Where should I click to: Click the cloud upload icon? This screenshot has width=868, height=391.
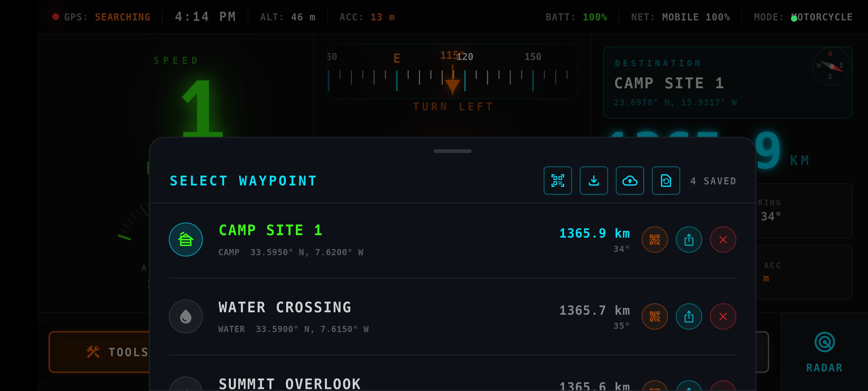[629, 181]
